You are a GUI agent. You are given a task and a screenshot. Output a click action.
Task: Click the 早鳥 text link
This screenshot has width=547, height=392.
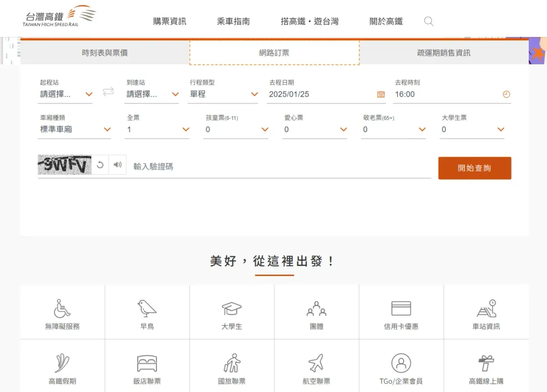tap(147, 327)
